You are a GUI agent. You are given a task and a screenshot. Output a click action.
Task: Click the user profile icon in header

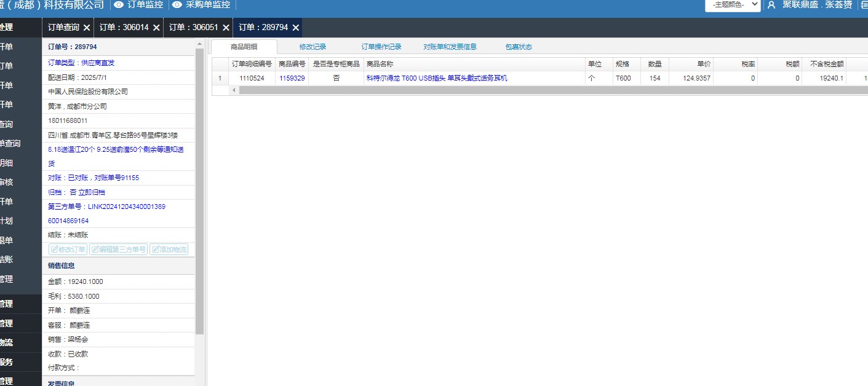[x=771, y=5]
